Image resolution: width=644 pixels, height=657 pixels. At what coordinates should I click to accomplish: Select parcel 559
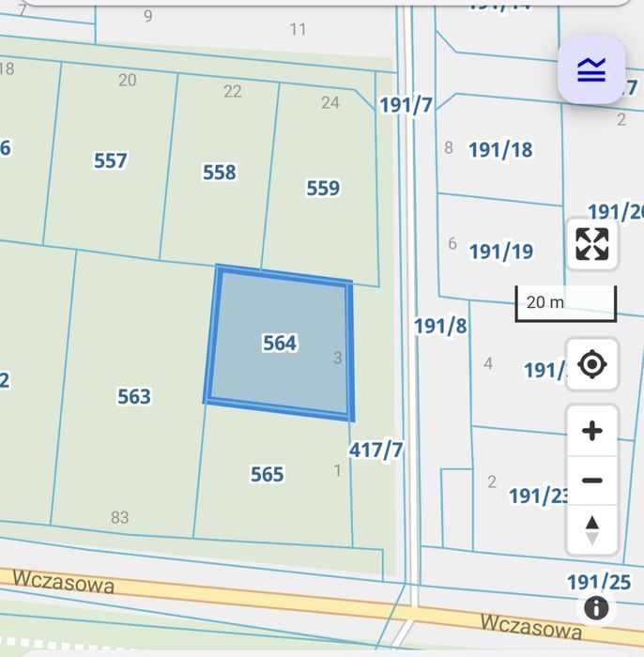click(323, 188)
